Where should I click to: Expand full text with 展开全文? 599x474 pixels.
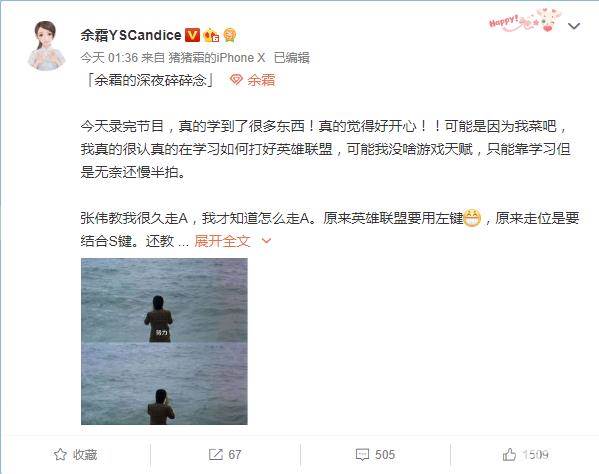pyautogui.click(x=222, y=241)
